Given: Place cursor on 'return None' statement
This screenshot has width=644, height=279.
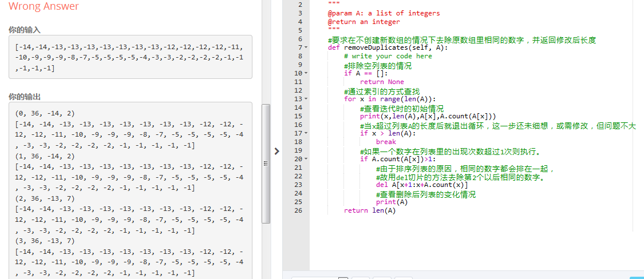Looking at the screenshot, I should click(382, 82).
